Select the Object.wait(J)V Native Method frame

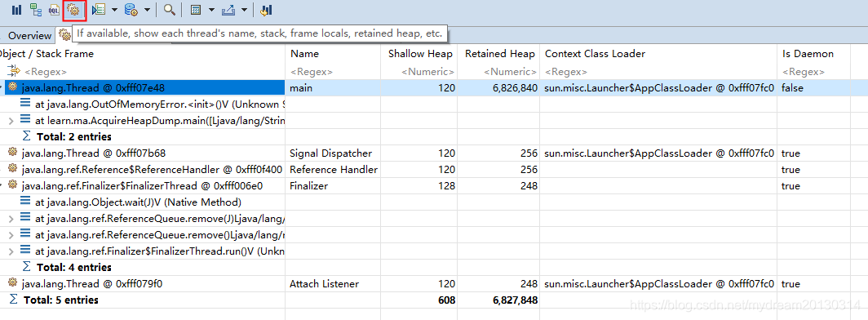[x=425, y=202]
